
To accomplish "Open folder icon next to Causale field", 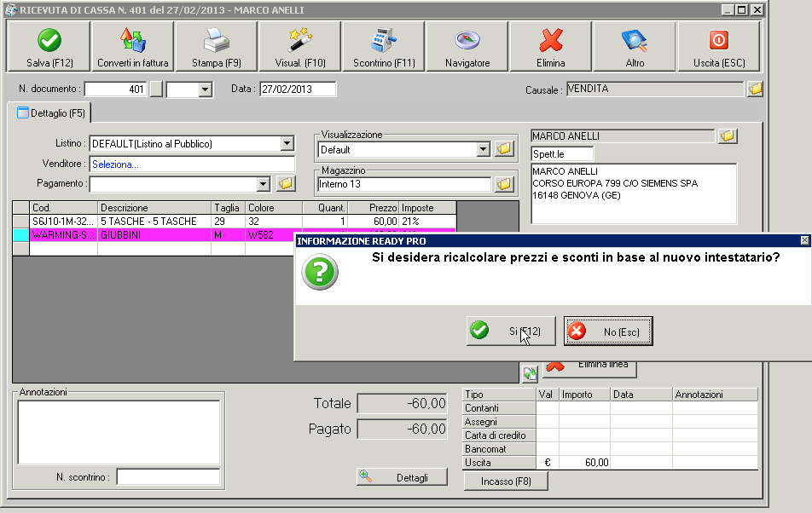I will click(755, 89).
